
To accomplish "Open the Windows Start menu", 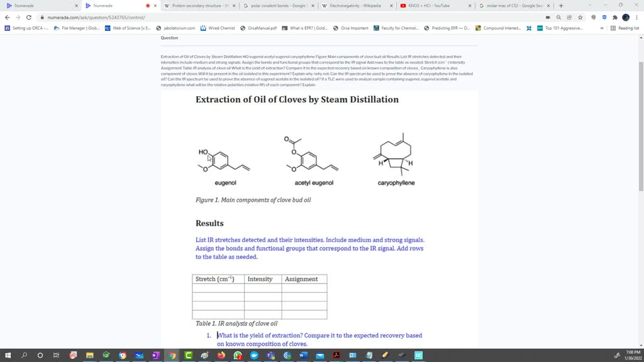I will coord(7,356).
